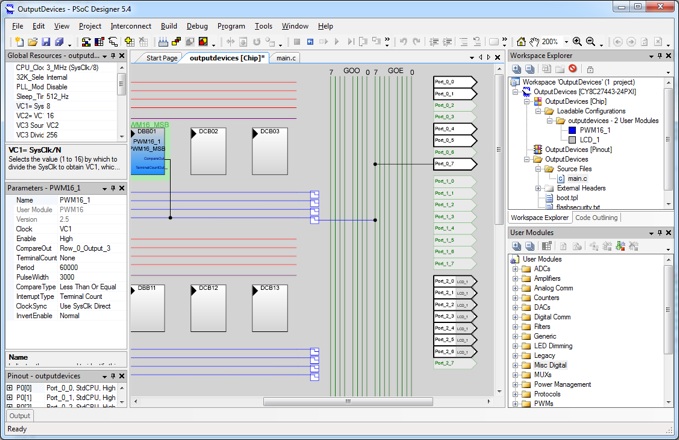Close the Global Resources panel

click(x=122, y=55)
